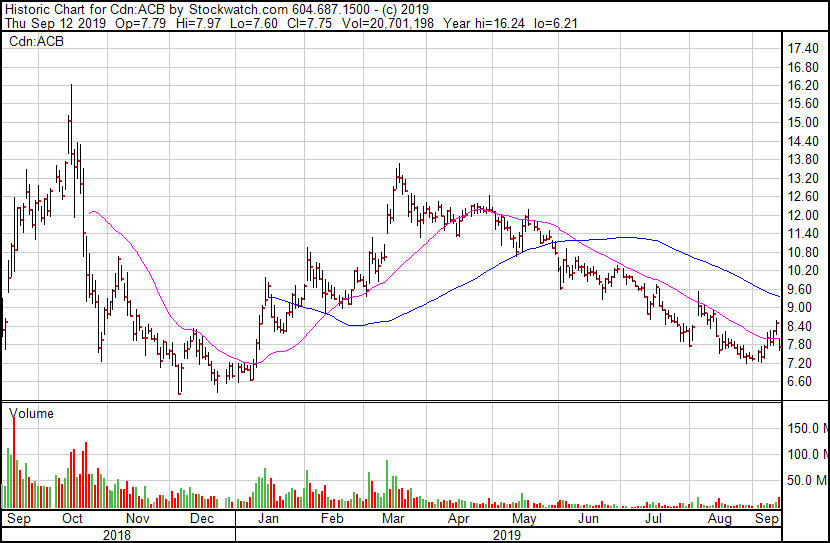Click the 'Hi=7.97' text in header
The width and height of the screenshot is (830, 543).
pos(199,23)
